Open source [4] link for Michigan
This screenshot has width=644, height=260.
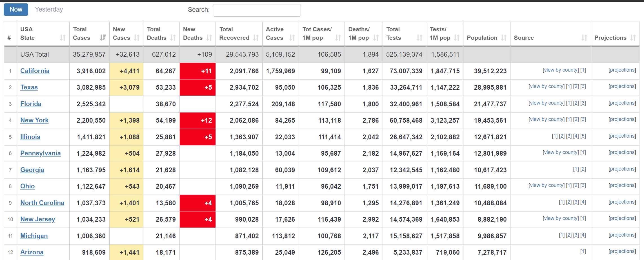583,235
